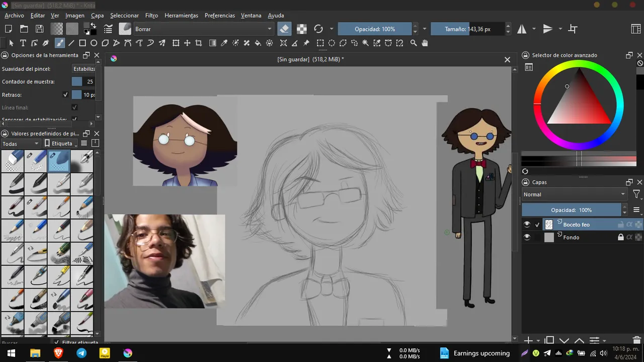
Task: Open the layer filter funnel menu
Action: (636, 194)
